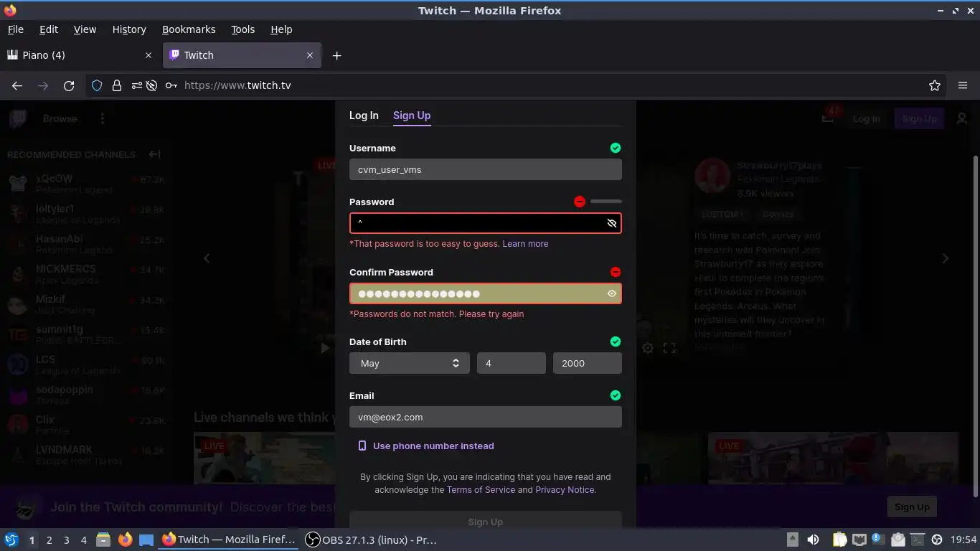This screenshot has width=980, height=551.
Task: Click the Email input field
Action: (x=486, y=417)
